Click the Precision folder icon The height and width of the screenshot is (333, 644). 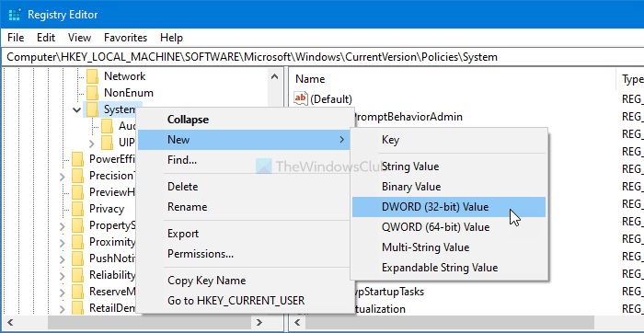point(77,176)
